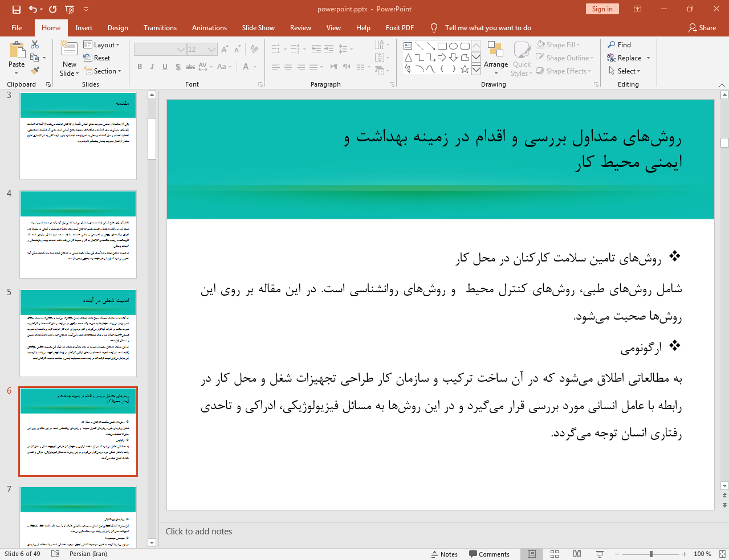This screenshot has height=560, width=729.
Task: Click the Redo icon in quick access
Action: (x=52, y=9)
